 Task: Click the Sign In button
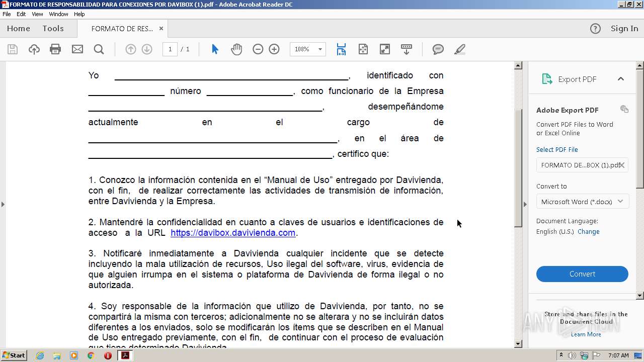pos(624,29)
